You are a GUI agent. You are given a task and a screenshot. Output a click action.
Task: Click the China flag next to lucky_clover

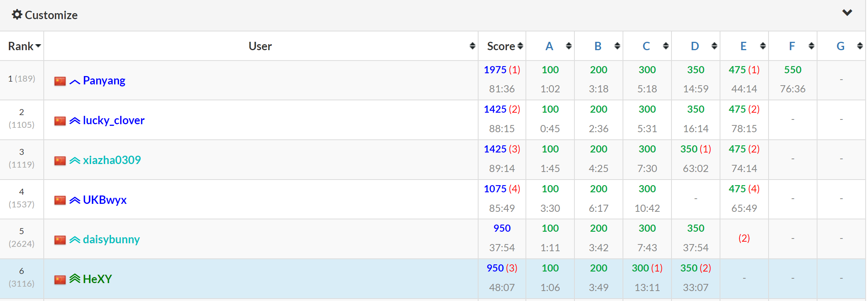click(60, 121)
